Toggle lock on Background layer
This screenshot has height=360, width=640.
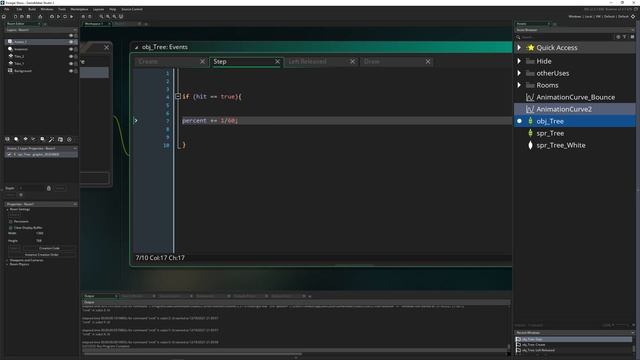click(76, 71)
